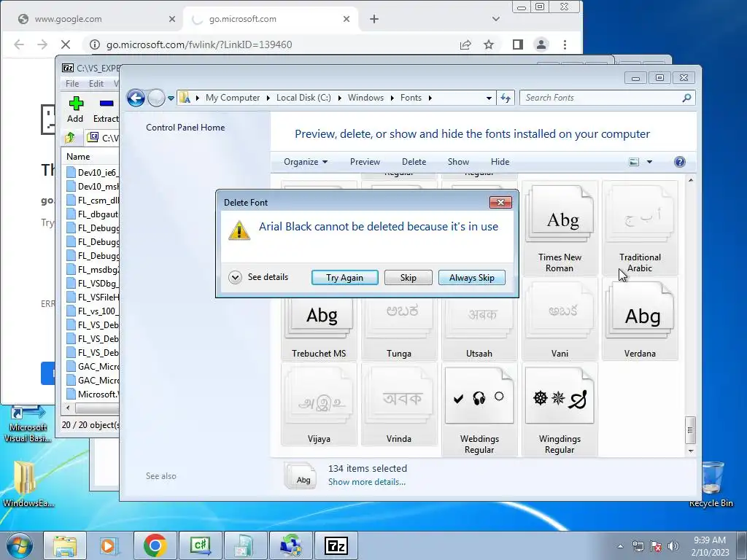The height and width of the screenshot is (560, 747).
Task: Expand the arrow after Fonts breadcrumb
Action: (x=430, y=98)
